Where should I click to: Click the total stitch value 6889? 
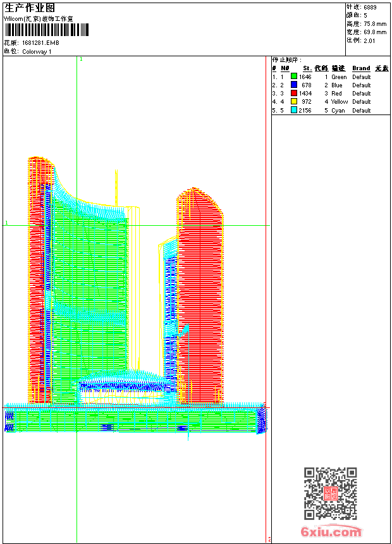tap(370, 7)
